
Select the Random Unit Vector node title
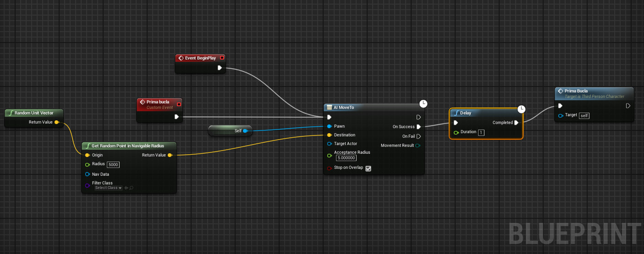coord(34,113)
